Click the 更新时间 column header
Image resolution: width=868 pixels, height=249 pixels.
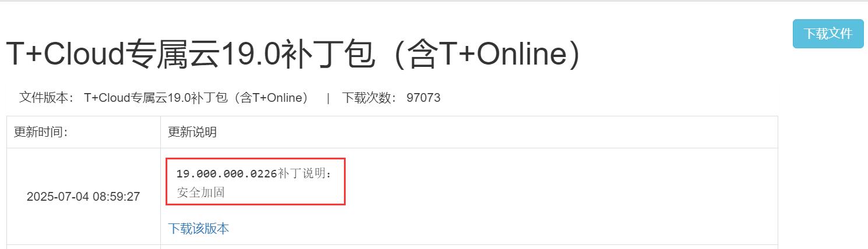(41, 133)
